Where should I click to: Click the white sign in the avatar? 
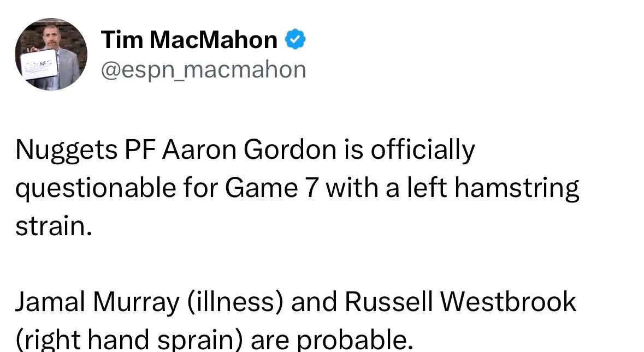pyautogui.click(x=39, y=64)
